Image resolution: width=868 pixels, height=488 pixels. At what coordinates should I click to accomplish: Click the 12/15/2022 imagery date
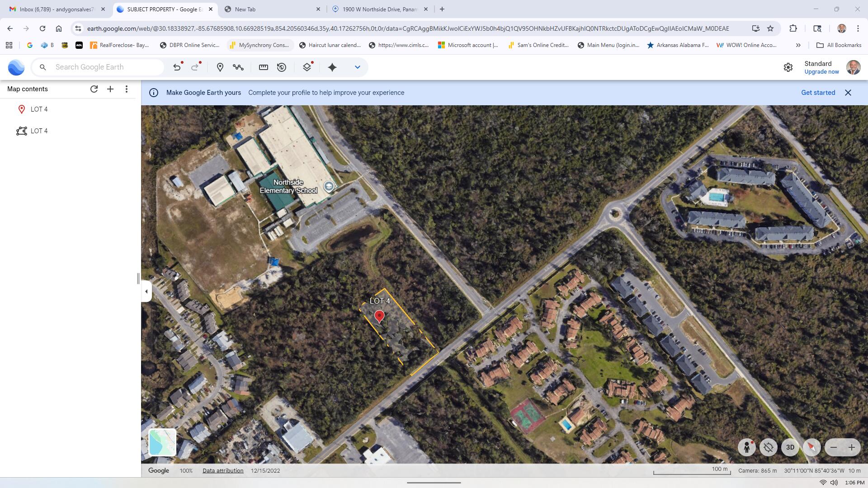(265, 471)
